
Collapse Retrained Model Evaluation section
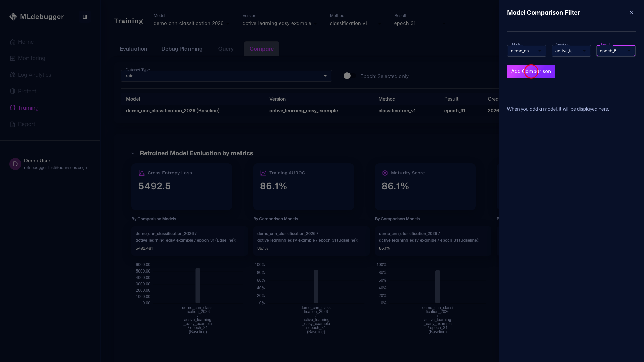[133, 153]
